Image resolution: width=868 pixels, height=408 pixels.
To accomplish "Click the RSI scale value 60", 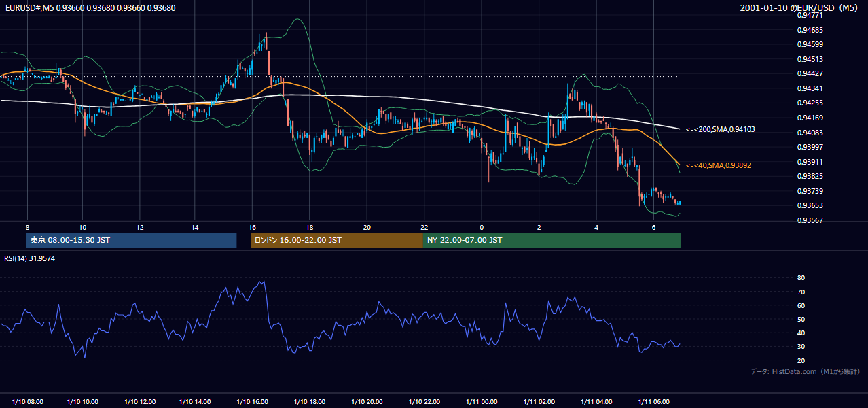I will 801,305.
